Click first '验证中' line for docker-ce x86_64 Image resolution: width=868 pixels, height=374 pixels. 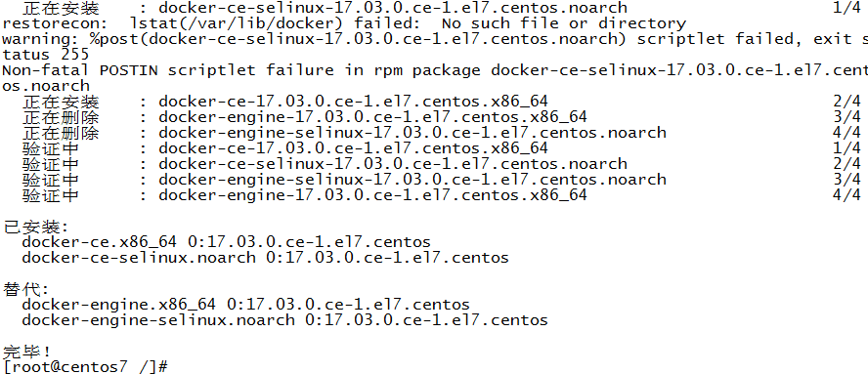click(x=441, y=147)
